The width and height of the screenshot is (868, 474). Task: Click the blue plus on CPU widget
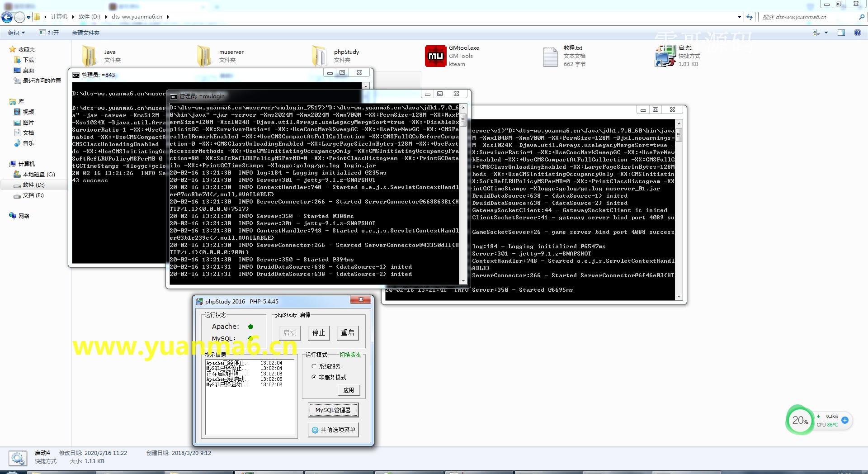[844, 420]
